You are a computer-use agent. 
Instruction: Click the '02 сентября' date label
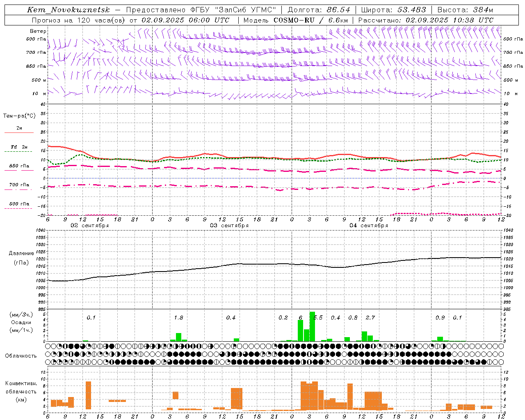tap(90, 226)
